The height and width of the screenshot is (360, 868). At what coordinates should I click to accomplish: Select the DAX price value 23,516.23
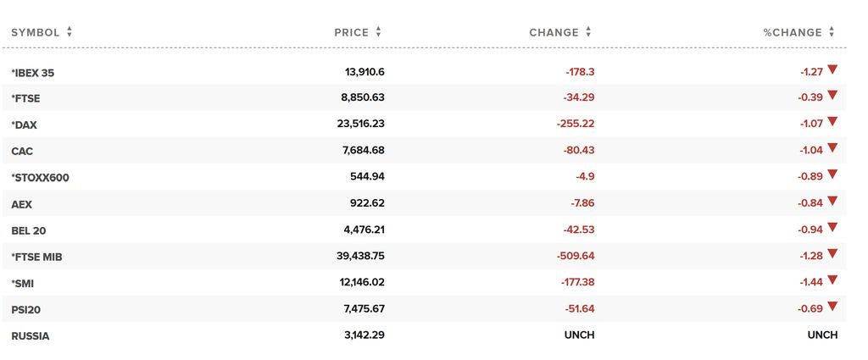coord(360,124)
